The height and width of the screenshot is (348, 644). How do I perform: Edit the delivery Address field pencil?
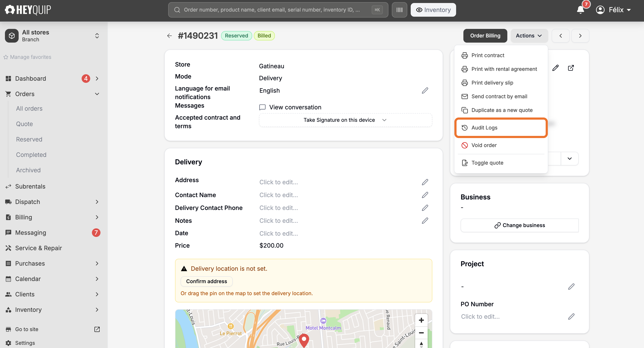coord(425,182)
